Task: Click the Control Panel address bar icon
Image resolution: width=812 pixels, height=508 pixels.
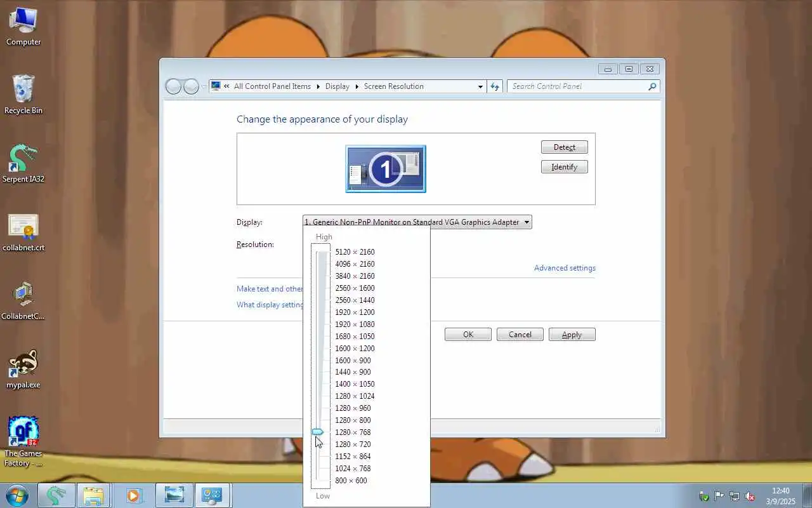Action: 216,86
